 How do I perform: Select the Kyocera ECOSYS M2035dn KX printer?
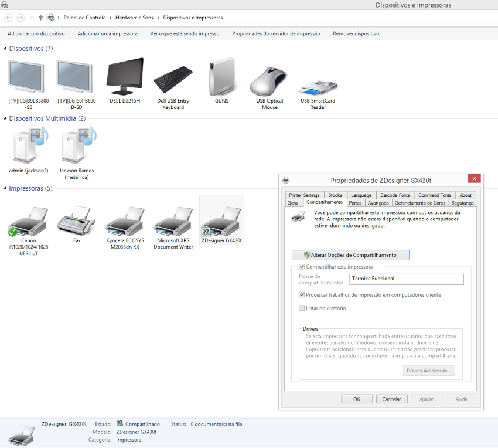[x=125, y=220]
